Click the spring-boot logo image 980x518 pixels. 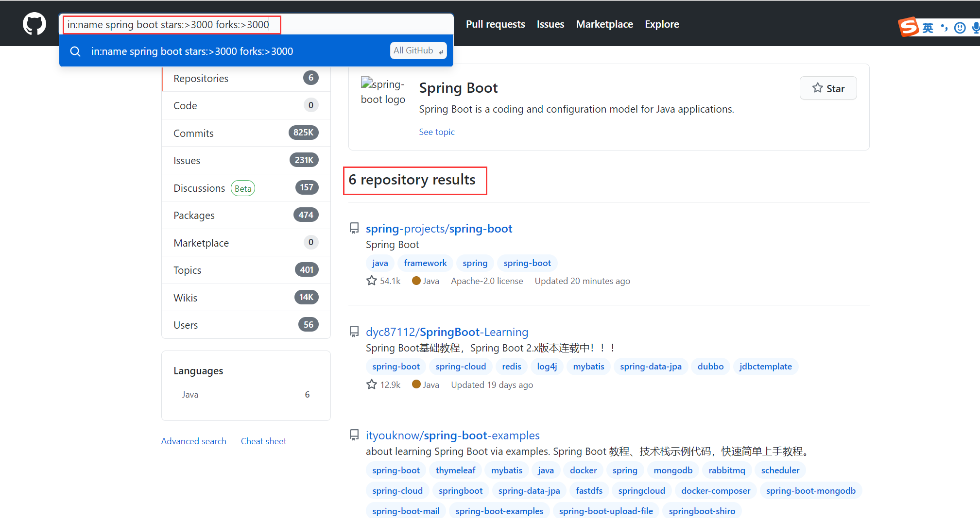point(383,91)
